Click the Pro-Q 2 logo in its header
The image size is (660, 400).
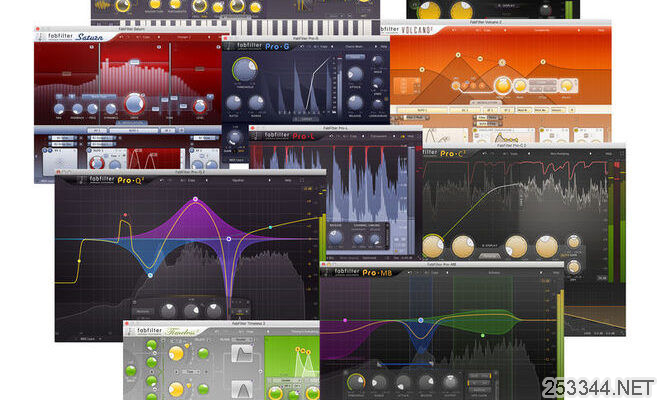coord(131,181)
